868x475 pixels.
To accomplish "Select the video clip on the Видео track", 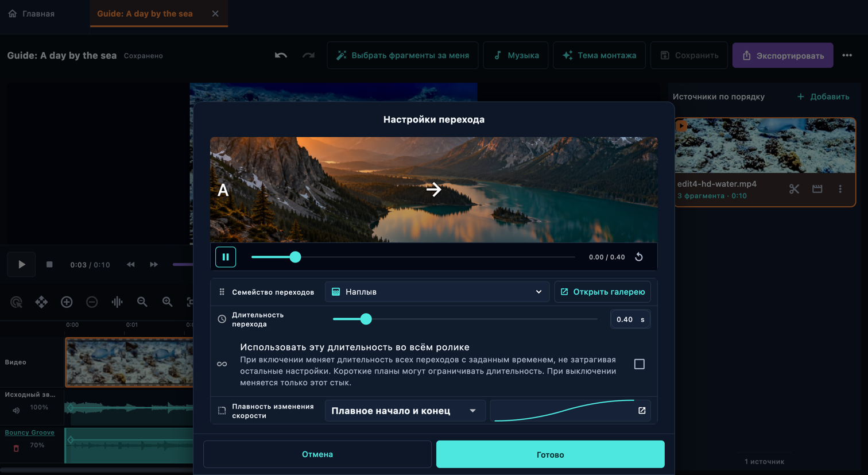I will [x=129, y=362].
